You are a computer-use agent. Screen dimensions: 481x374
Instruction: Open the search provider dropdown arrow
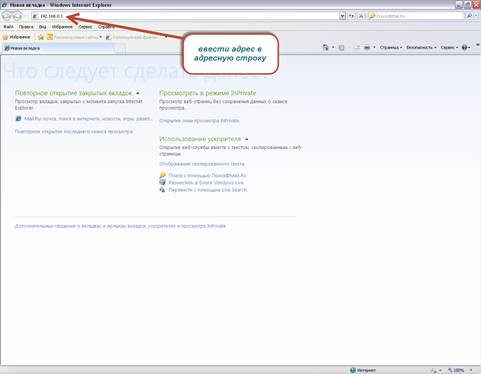pyautogui.click(x=476, y=16)
